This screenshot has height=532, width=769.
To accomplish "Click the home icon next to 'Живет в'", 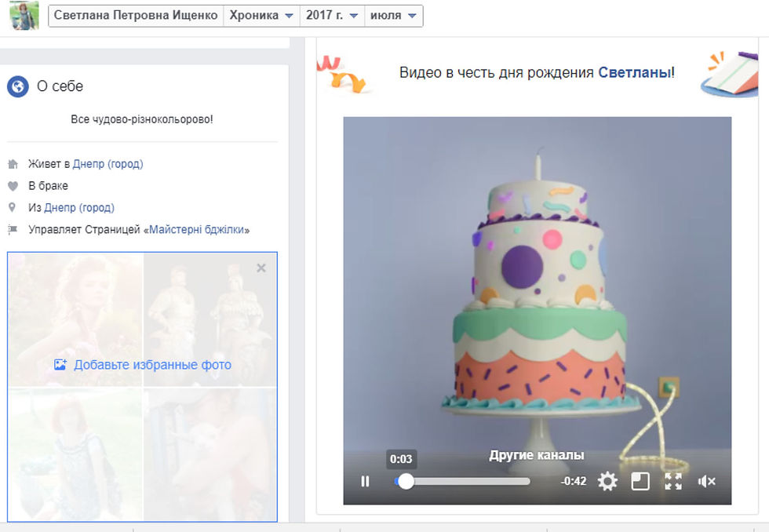I will point(13,164).
